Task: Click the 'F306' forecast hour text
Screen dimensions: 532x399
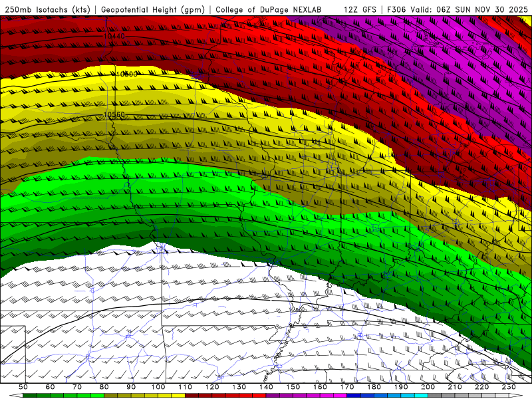Action: click(396, 9)
